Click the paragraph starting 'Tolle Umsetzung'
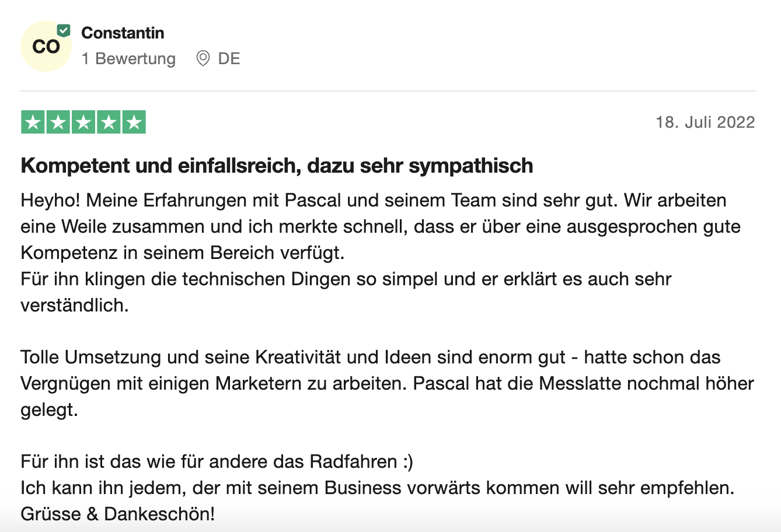This screenshot has width=781, height=532. pos(387,383)
